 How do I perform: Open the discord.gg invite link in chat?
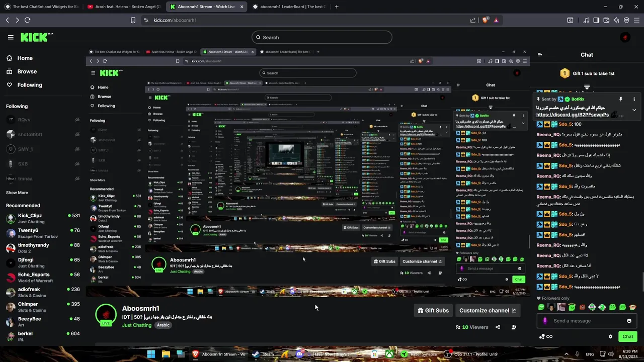point(573,115)
